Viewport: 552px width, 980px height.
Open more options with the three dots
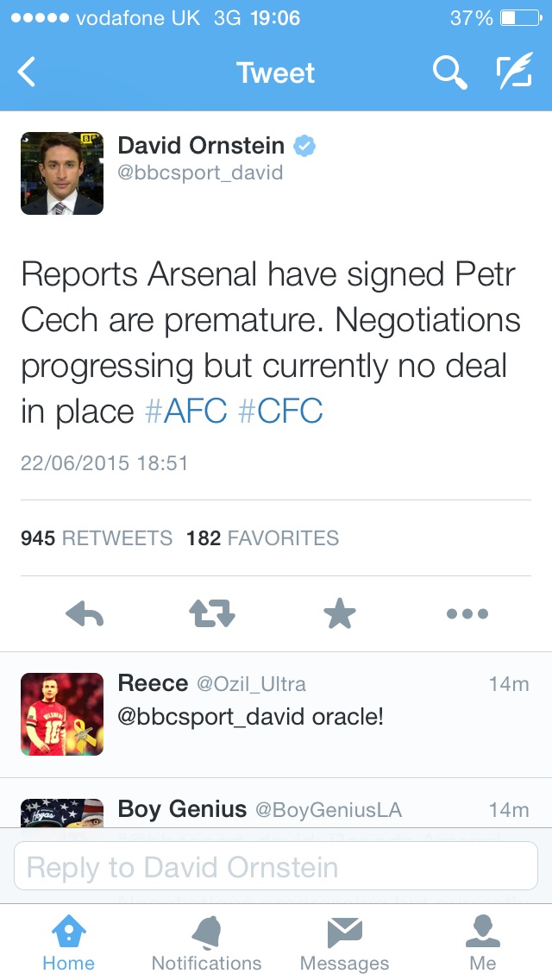pos(467,613)
